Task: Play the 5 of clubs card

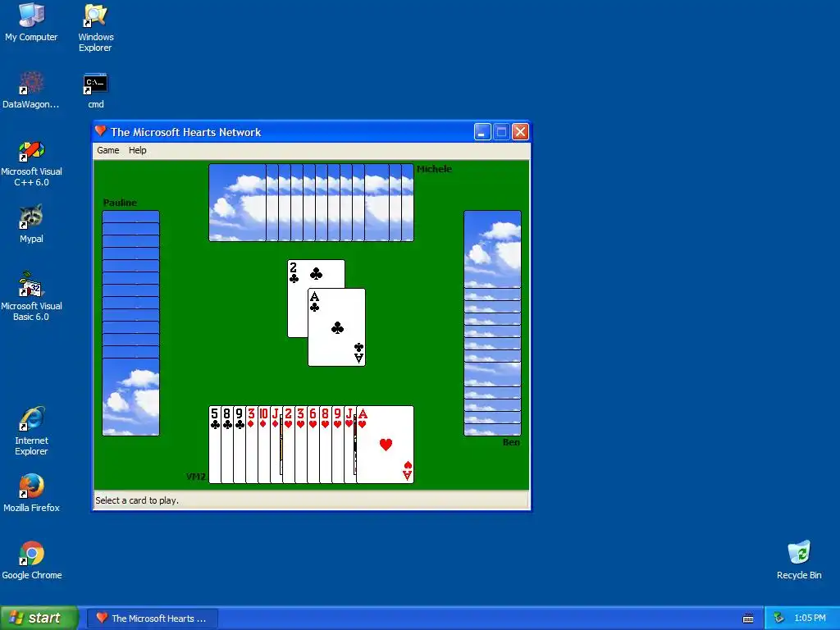Action: 215,445
